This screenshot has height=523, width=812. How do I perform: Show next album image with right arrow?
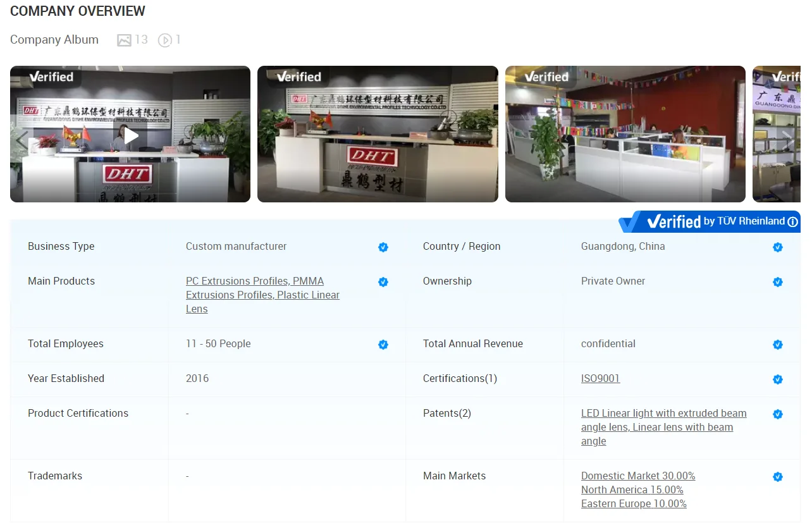(787, 140)
